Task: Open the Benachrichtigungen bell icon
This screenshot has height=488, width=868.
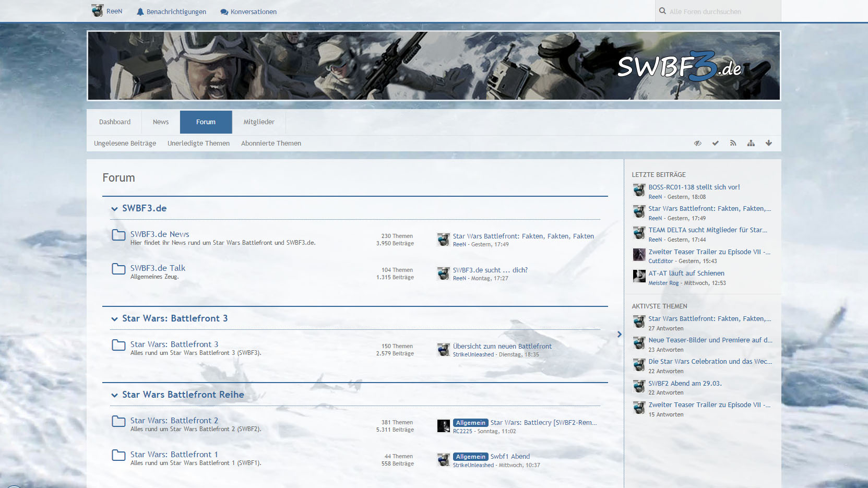Action: point(140,11)
